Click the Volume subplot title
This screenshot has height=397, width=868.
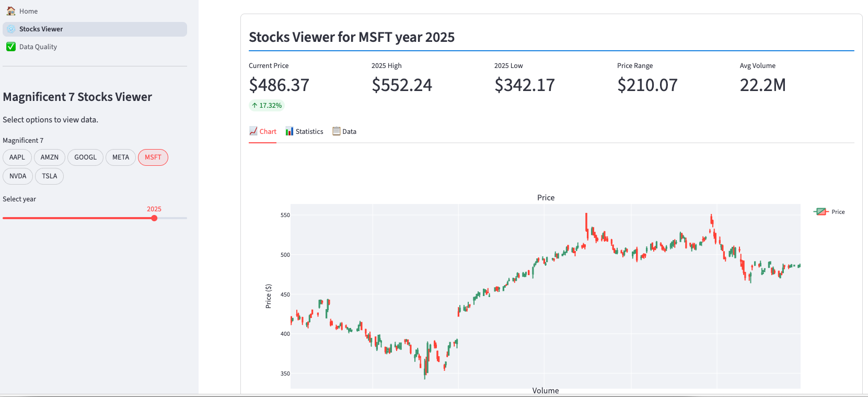[546, 391]
